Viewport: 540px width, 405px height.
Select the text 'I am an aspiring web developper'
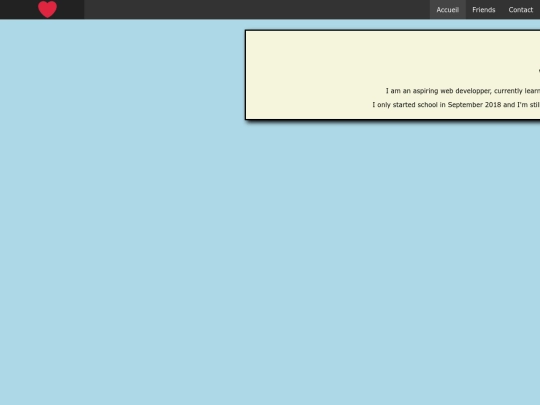pos(438,91)
